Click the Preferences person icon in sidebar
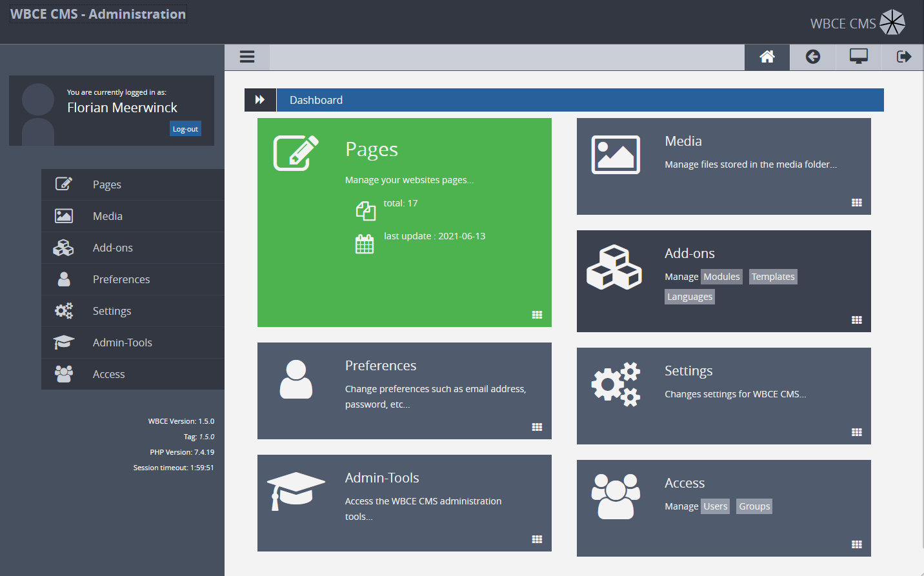Screen dimensions: 924x576 pyautogui.click(x=64, y=279)
